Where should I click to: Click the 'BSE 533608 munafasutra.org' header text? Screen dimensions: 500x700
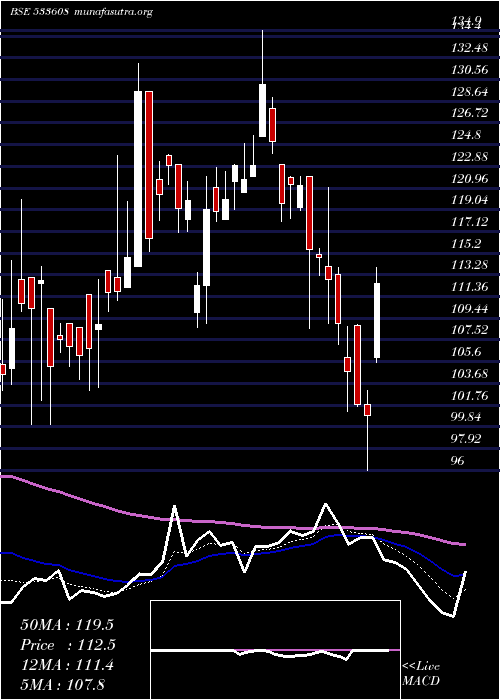tap(82, 12)
